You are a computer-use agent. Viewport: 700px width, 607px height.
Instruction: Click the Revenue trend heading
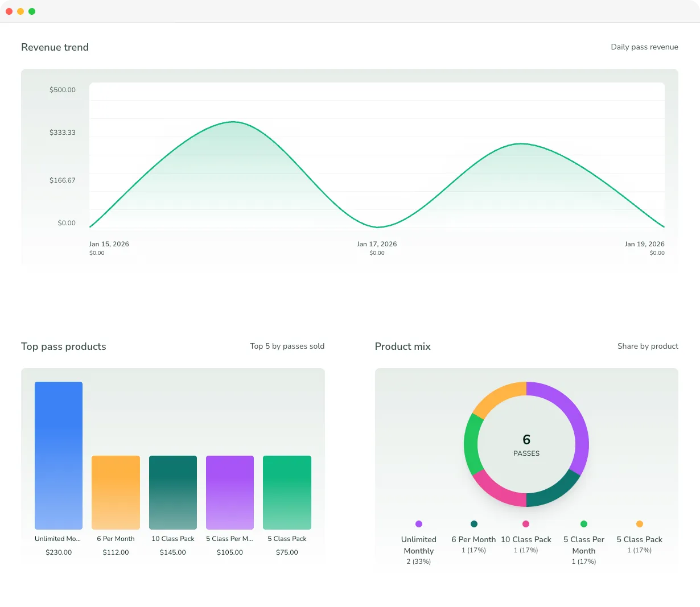point(55,47)
